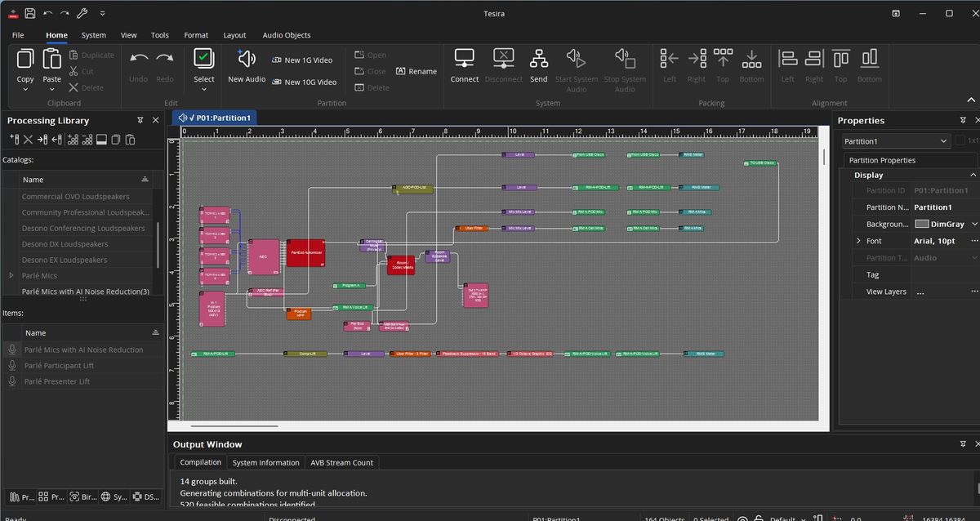This screenshot has width=980, height=521.
Task: Click Pack Bottom icon in Packing group
Action: [x=751, y=59]
